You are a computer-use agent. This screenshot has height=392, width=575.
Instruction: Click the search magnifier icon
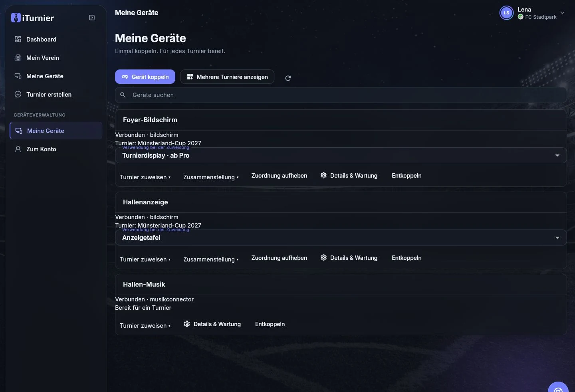(123, 95)
